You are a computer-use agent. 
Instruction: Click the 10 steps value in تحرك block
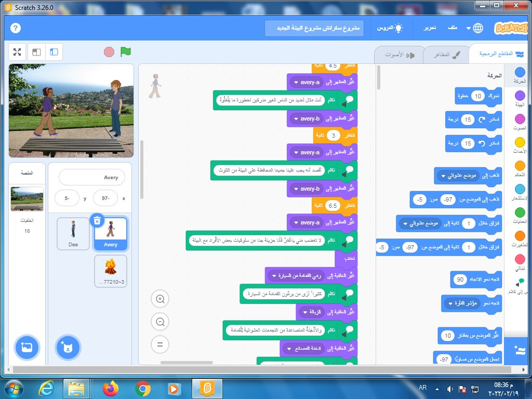478,96
